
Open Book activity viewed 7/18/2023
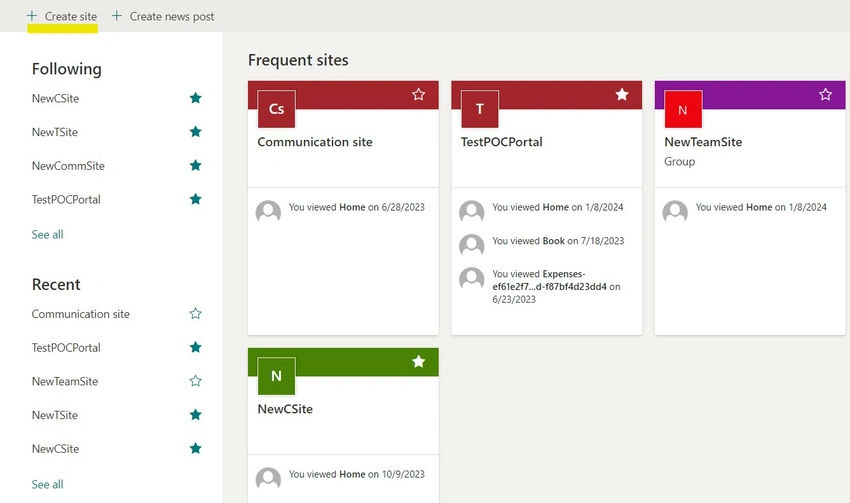pyautogui.click(x=558, y=241)
